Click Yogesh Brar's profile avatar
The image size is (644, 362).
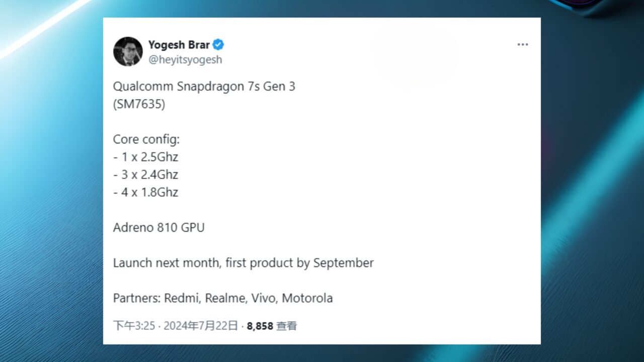[128, 51]
